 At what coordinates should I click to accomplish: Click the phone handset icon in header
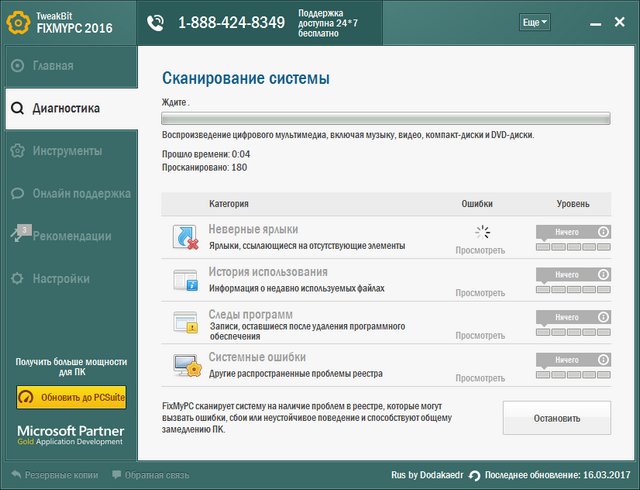[x=155, y=22]
